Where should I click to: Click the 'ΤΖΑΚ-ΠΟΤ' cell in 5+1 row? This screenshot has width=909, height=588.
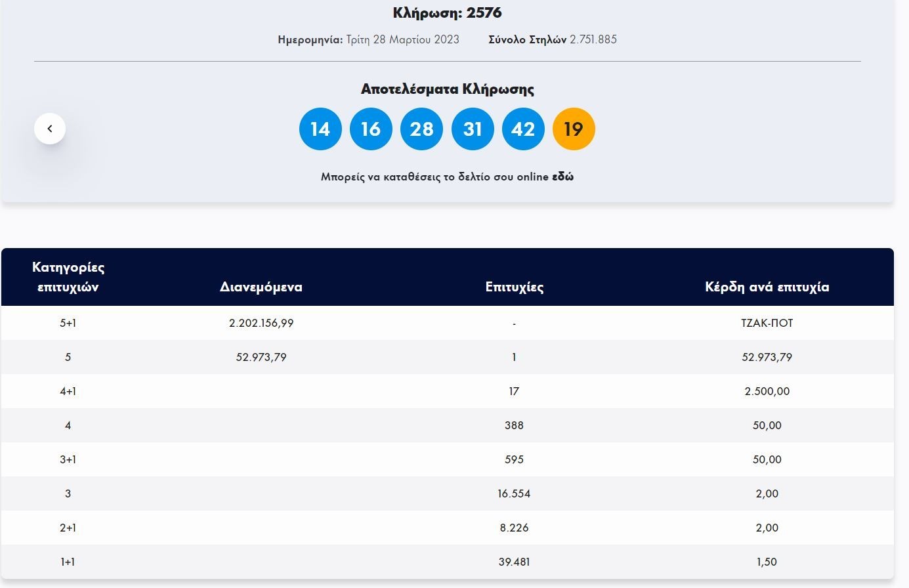point(767,323)
